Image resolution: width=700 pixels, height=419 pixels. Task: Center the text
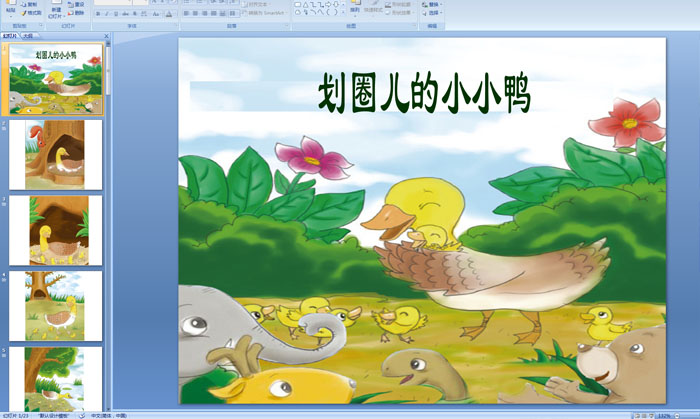(x=195, y=13)
